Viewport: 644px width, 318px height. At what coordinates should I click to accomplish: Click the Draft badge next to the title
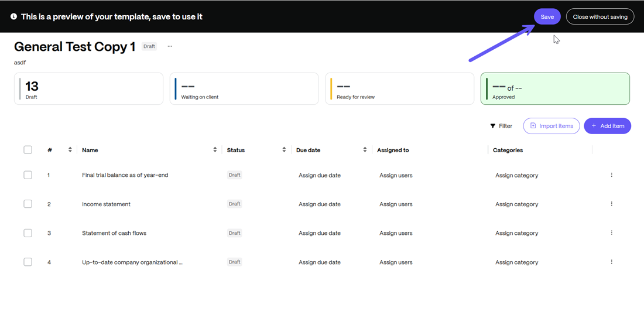(149, 46)
